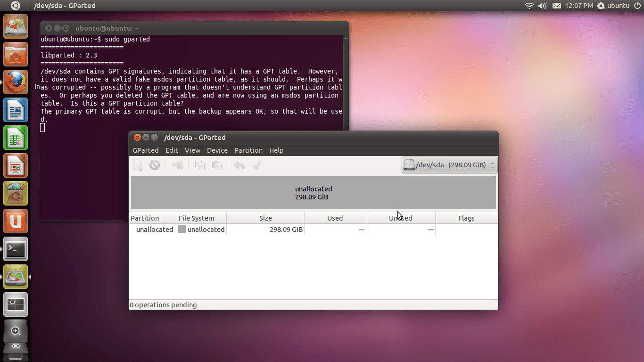The height and width of the screenshot is (362, 644).
Task: Click the power button in the panel
Action: click(x=638, y=6)
